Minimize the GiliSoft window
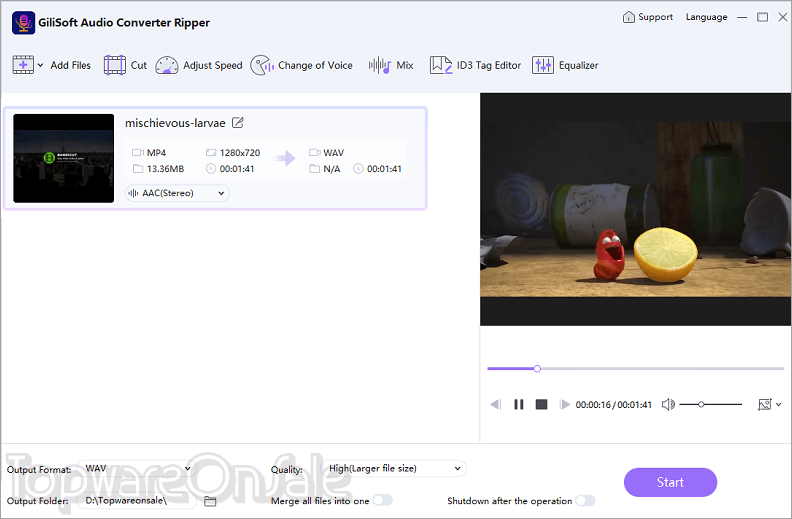 (742, 17)
